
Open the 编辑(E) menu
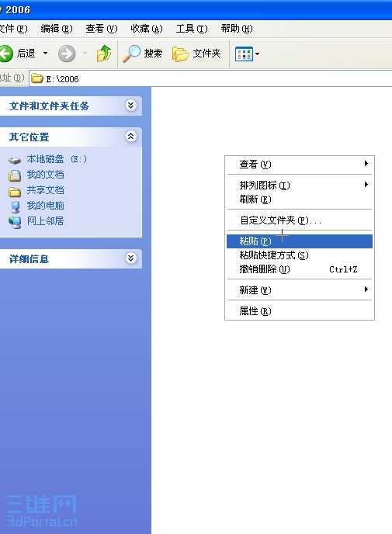tap(56, 29)
